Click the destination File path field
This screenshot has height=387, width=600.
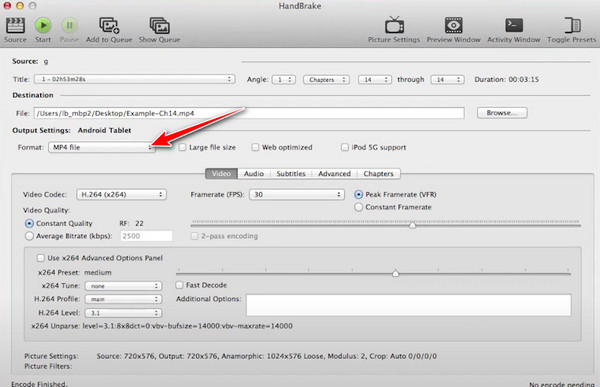click(x=249, y=113)
